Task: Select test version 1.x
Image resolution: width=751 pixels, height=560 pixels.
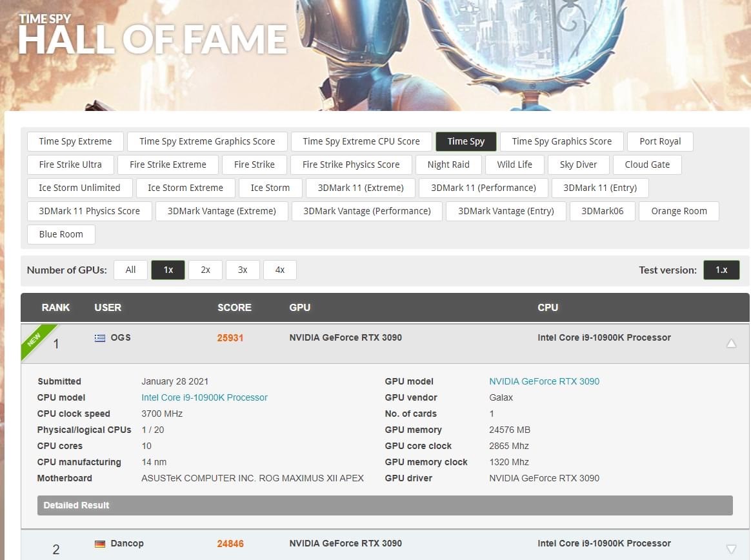Action: pos(721,270)
